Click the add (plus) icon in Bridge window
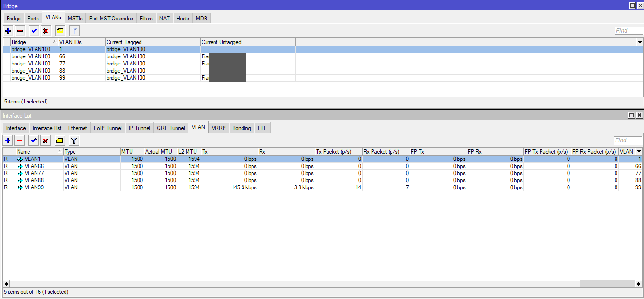 coord(8,31)
